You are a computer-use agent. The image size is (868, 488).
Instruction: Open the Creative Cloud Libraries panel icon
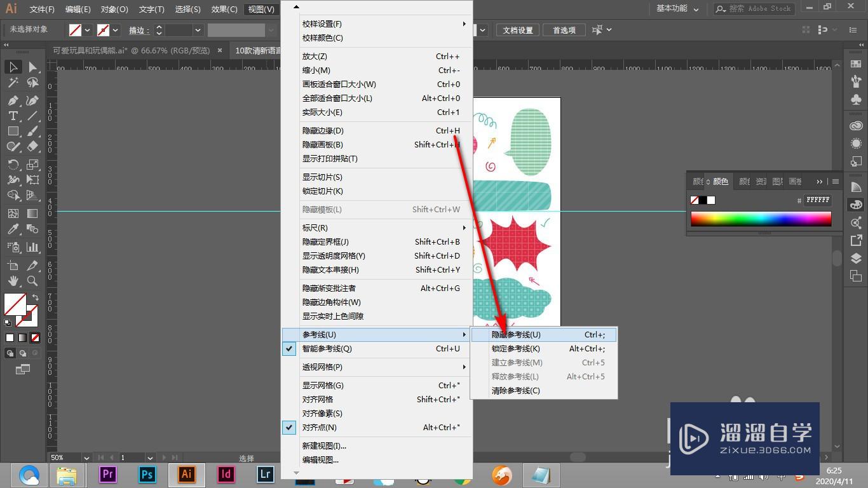[x=856, y=126]
